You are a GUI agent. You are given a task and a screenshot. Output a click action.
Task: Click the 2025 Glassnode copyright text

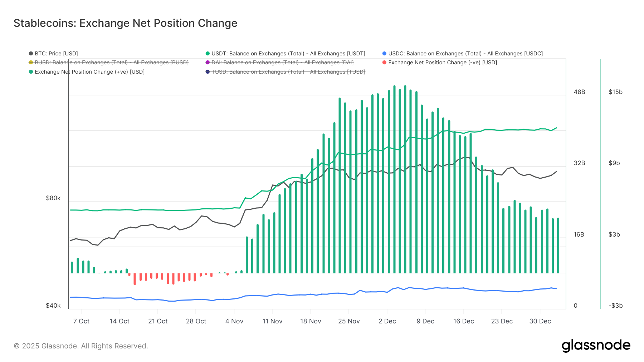click(x=81, y=346)
